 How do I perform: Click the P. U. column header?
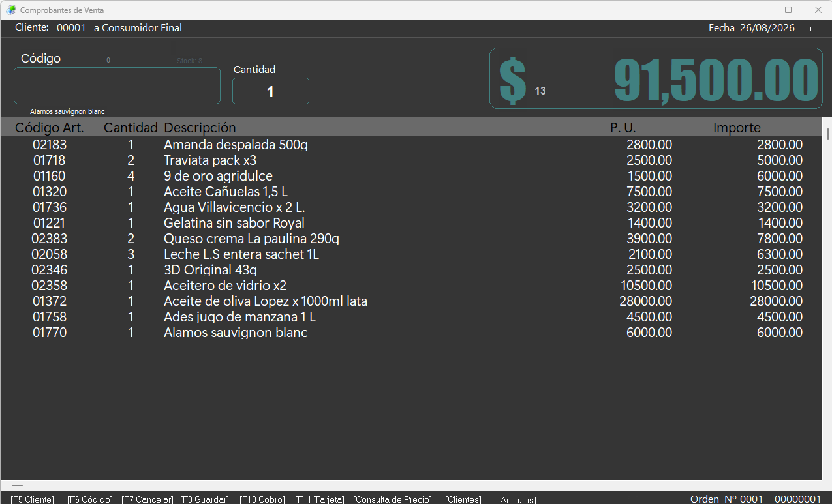click(x=623, y=128)
